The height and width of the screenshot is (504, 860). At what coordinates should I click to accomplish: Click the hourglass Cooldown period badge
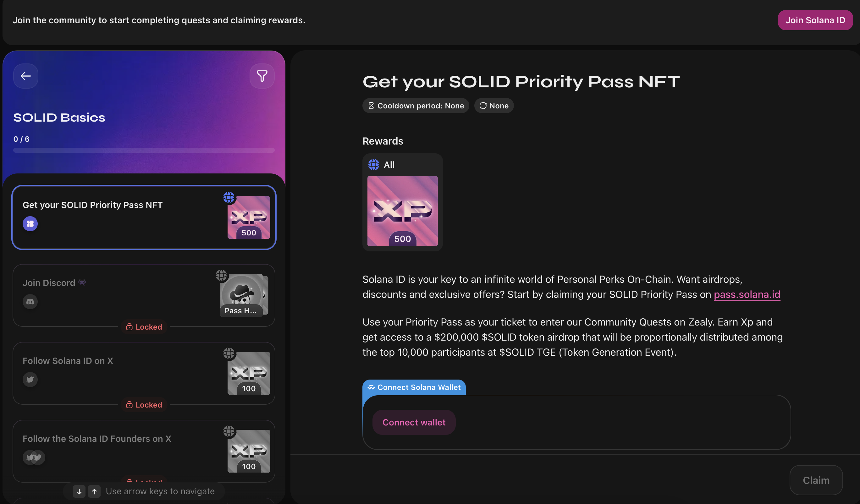pos(416,106)
